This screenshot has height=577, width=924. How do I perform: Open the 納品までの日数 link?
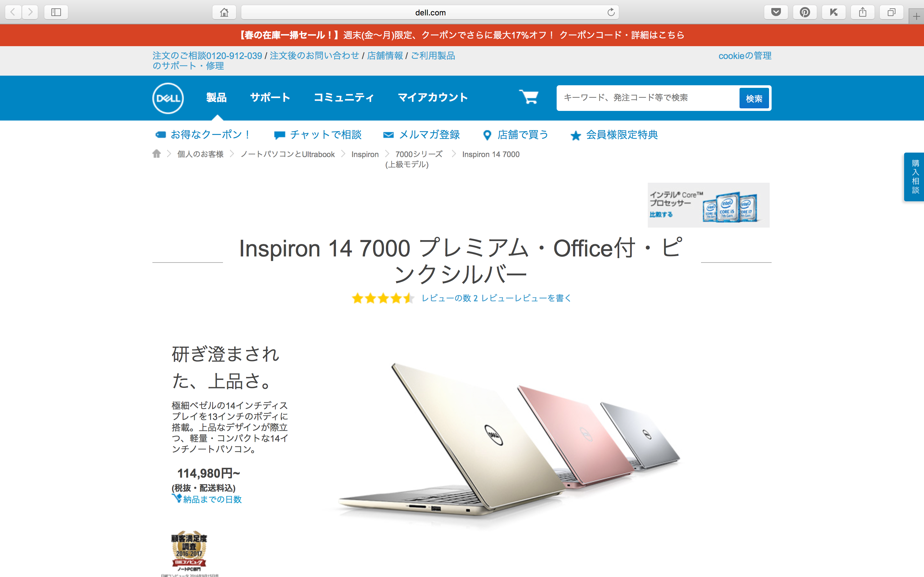212,499
